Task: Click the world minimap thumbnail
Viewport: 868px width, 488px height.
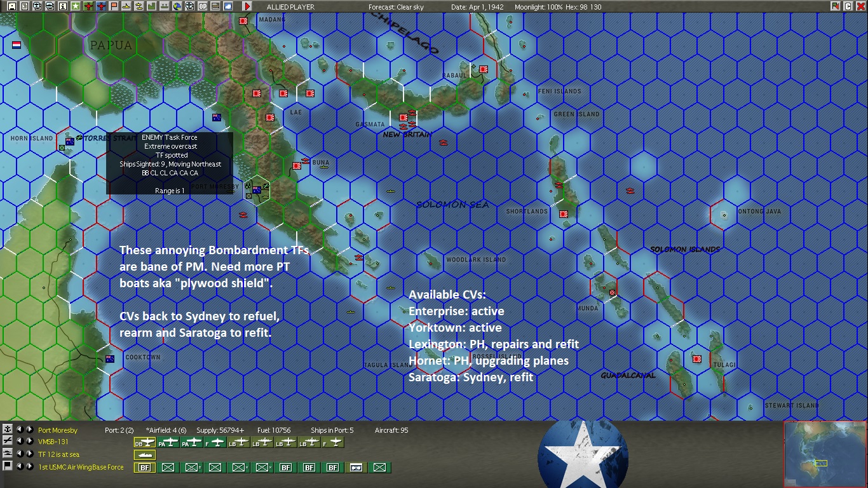Action: pos(825,454)
